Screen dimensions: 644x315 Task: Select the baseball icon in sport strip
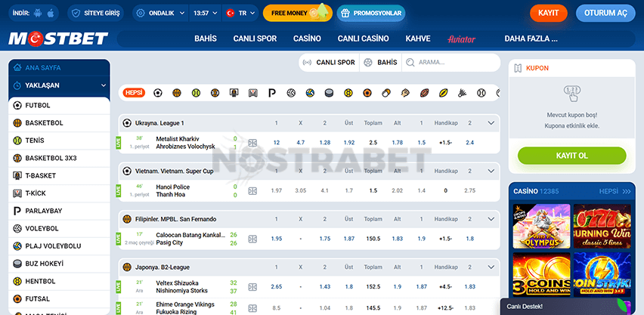[481, 93]
